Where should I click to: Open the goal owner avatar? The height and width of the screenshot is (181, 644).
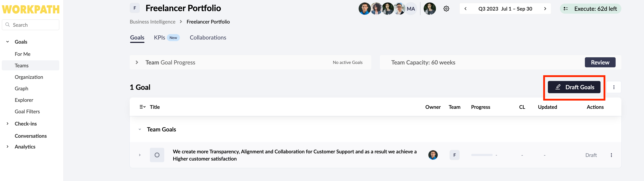[x=433, y=155]
